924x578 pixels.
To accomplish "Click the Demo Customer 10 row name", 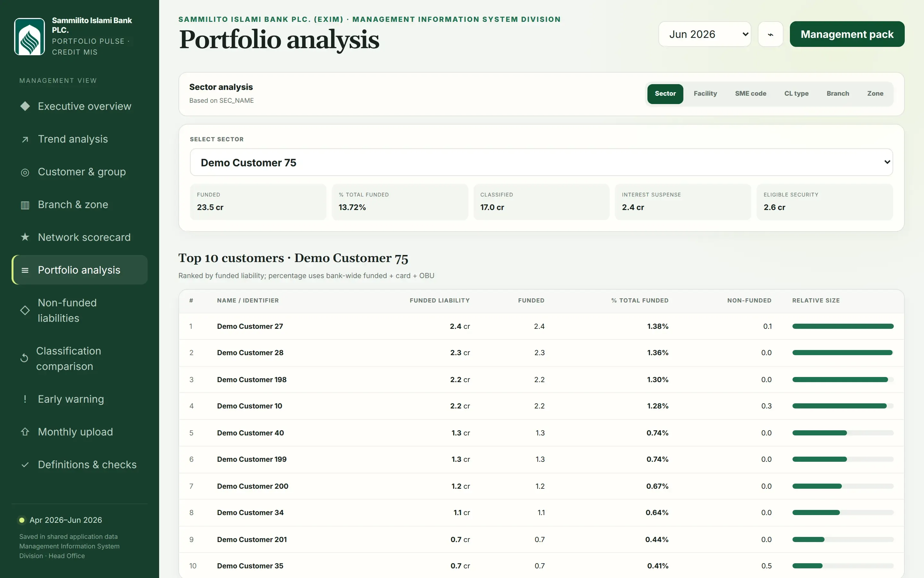I will click(250, 406).
